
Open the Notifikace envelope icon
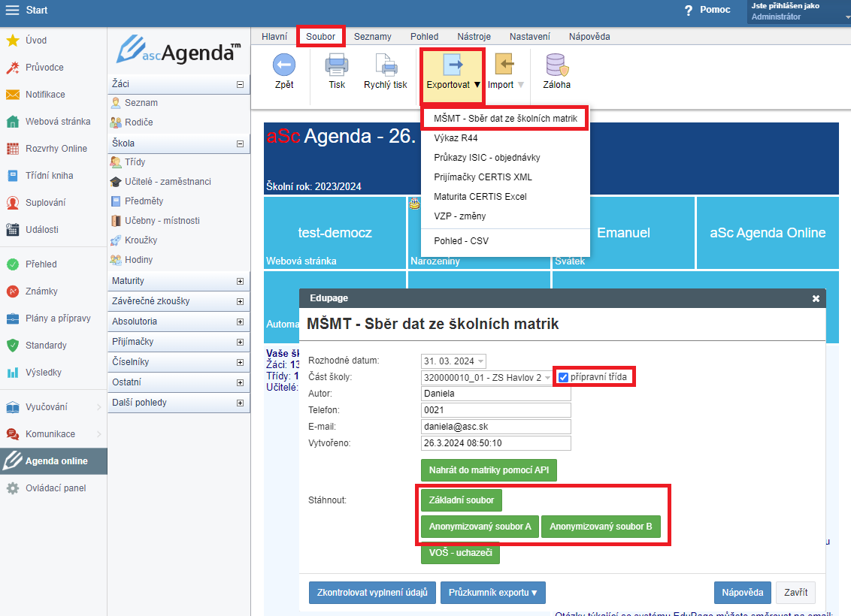click(x=13, y=95)
